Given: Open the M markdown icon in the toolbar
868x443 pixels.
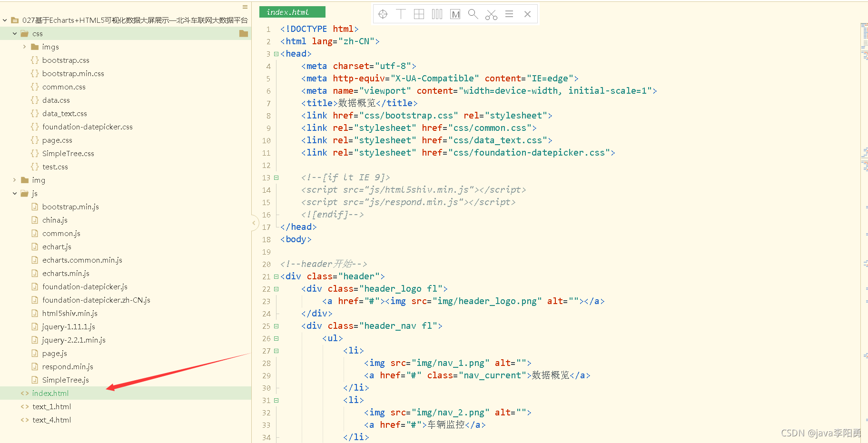Looking at the screenshot, I should [x=455, y=14].
